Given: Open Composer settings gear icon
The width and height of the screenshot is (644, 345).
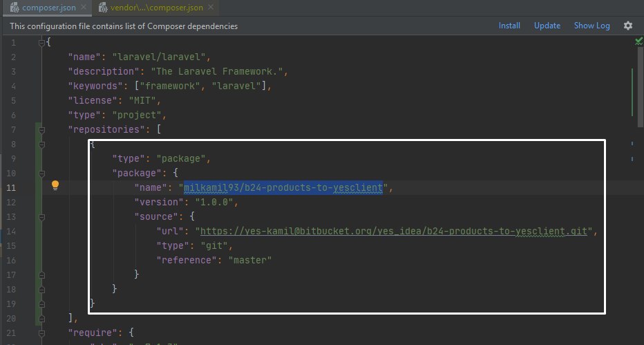Looking at the screenshot, I should (x=628, y=26).
